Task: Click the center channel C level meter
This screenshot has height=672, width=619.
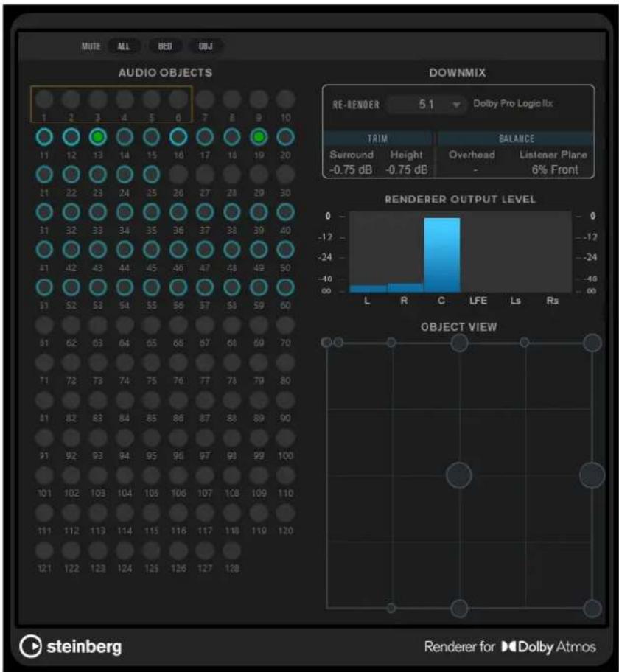Action: pos(442,255)
